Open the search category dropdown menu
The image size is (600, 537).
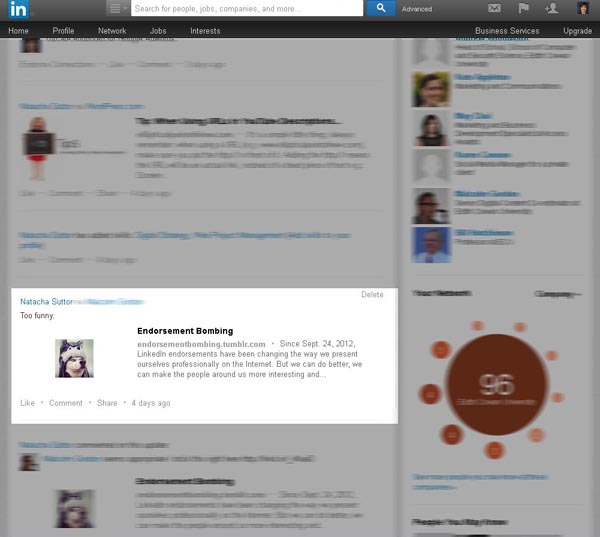117,8
